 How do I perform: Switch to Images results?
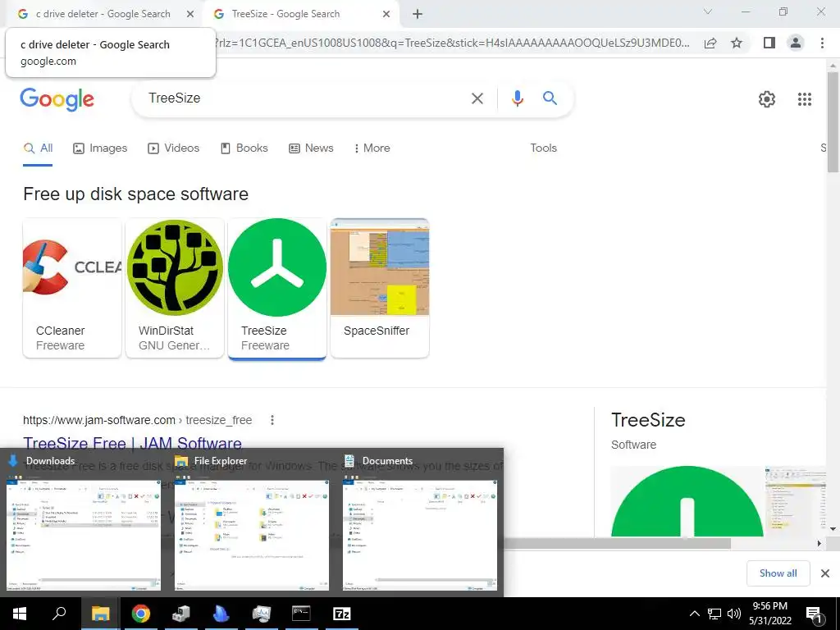(x=100, y=148)
